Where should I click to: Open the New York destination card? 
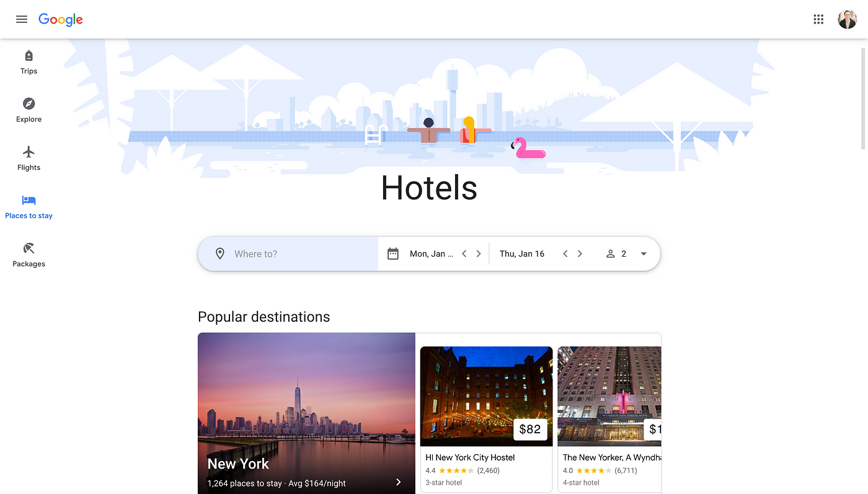[x=306, y=413]
